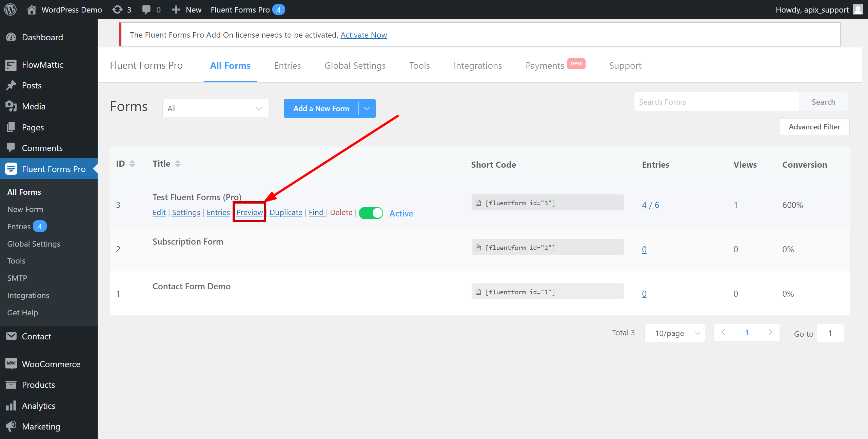Expand the Add a New Form dropdown arrow

pos(367,109)
